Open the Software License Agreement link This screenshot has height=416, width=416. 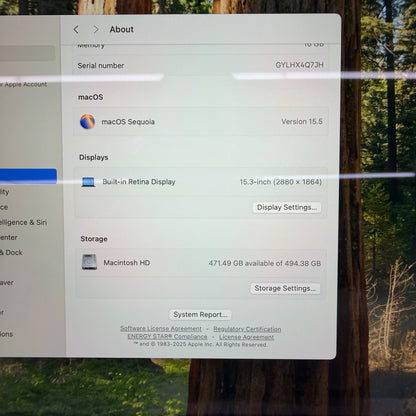(x=161, y=329)
